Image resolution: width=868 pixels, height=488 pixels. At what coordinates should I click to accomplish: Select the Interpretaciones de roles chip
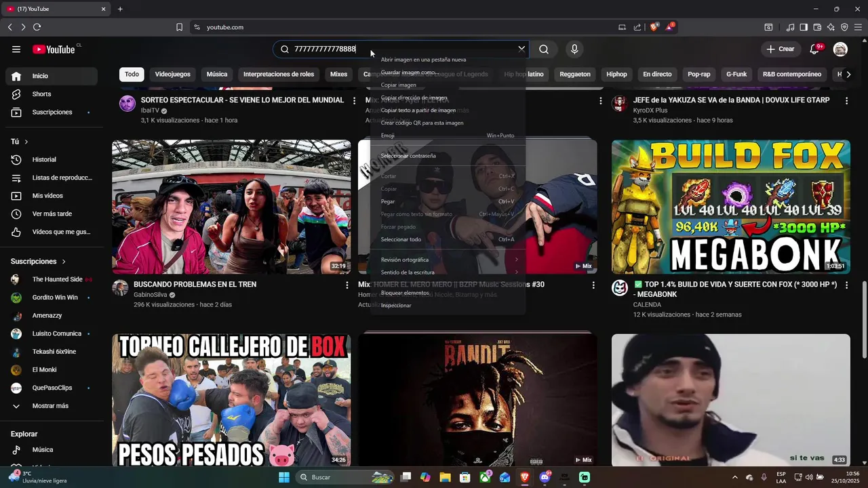coord(279,74)
